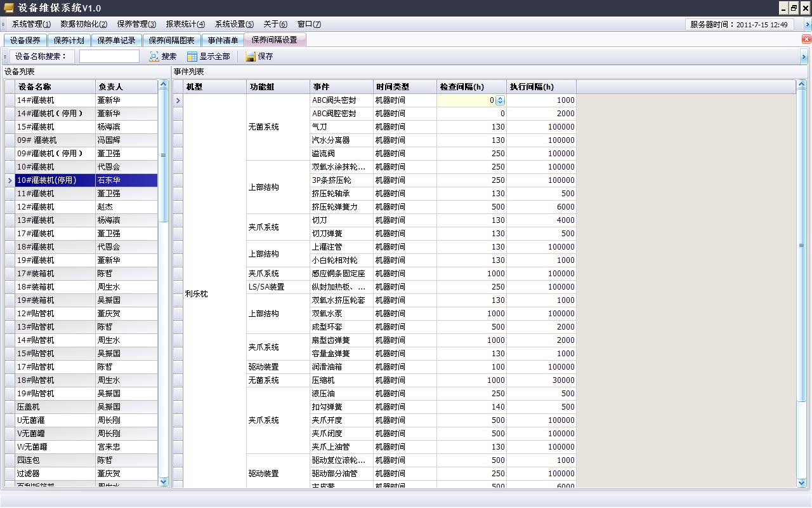This screenshot has width=812, height=508.
Task: Click the event list scroll-up arrow
Action: pyautogui.click(x=801, y=85)
